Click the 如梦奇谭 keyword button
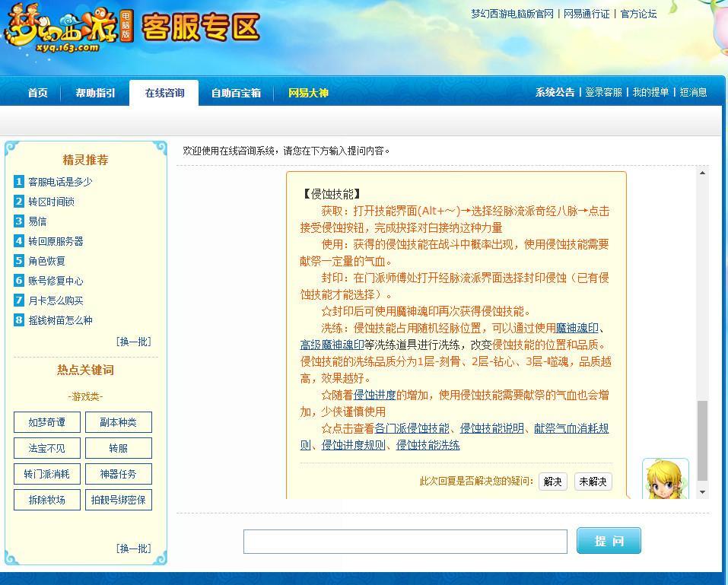Viewport: 728px width, 585px height. click(47, 422)
